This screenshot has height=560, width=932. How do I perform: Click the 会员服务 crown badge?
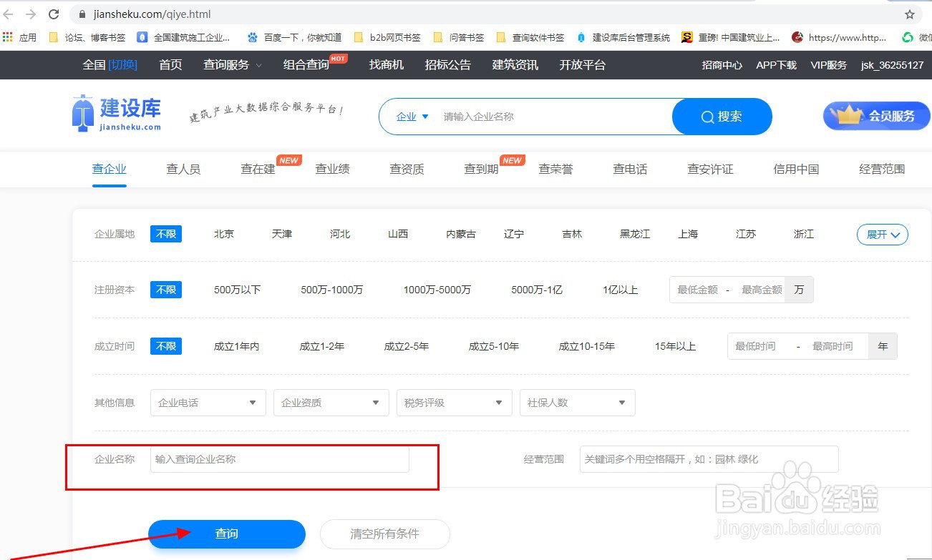click(876, 116)
